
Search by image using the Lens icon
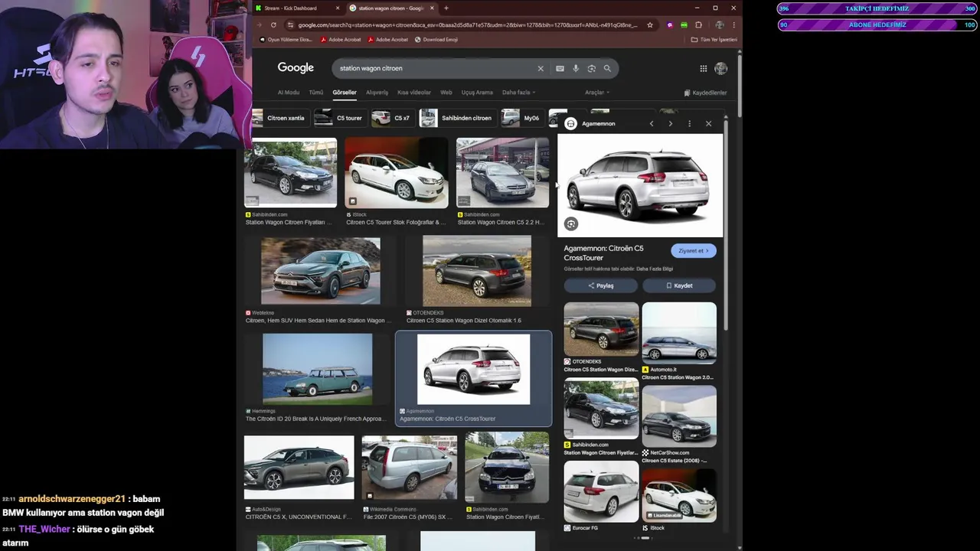[x=591, y=68]
